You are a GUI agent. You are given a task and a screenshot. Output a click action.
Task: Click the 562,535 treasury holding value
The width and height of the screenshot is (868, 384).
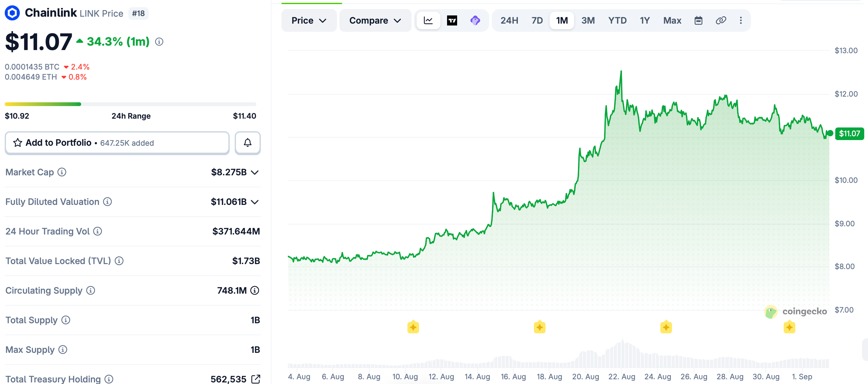pyautogui.click(x=228, y=379)
